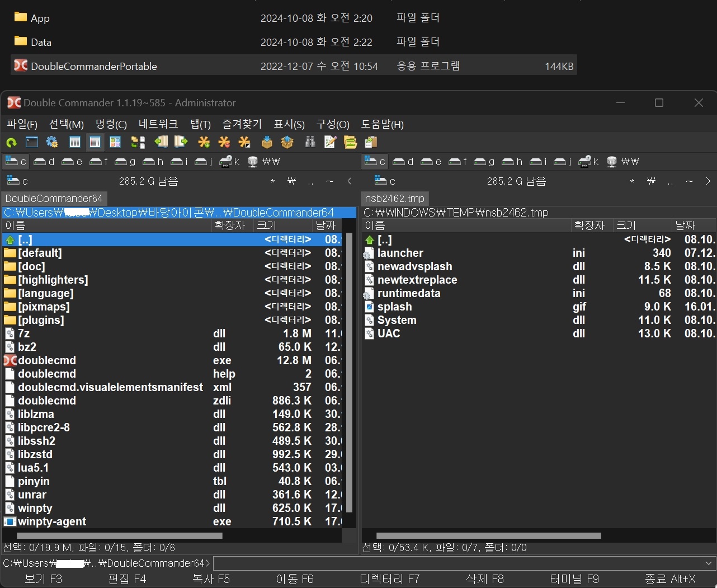Select drive d in left drive bar
The height and width of the screenshot is (588, 717).
(x=44, y=162)
